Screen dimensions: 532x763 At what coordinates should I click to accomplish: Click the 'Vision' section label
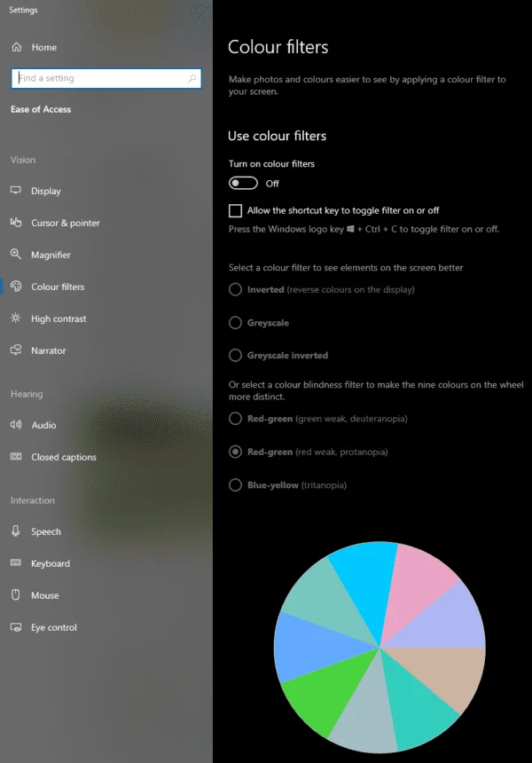pos(23,160)
